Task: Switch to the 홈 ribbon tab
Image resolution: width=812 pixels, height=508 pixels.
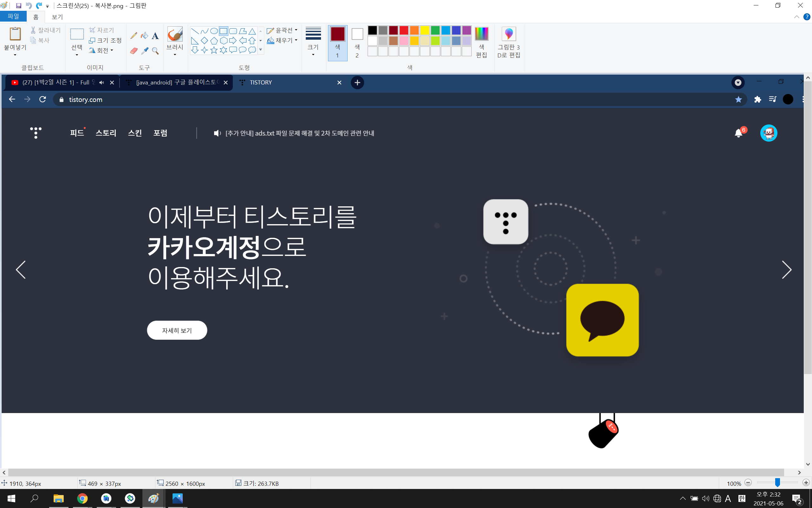Action: [x=36, y=17]
